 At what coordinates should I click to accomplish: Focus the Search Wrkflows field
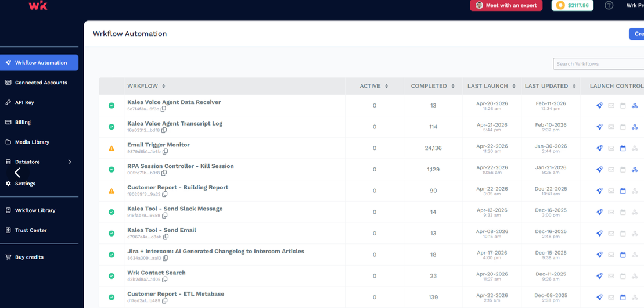[598, 64]
